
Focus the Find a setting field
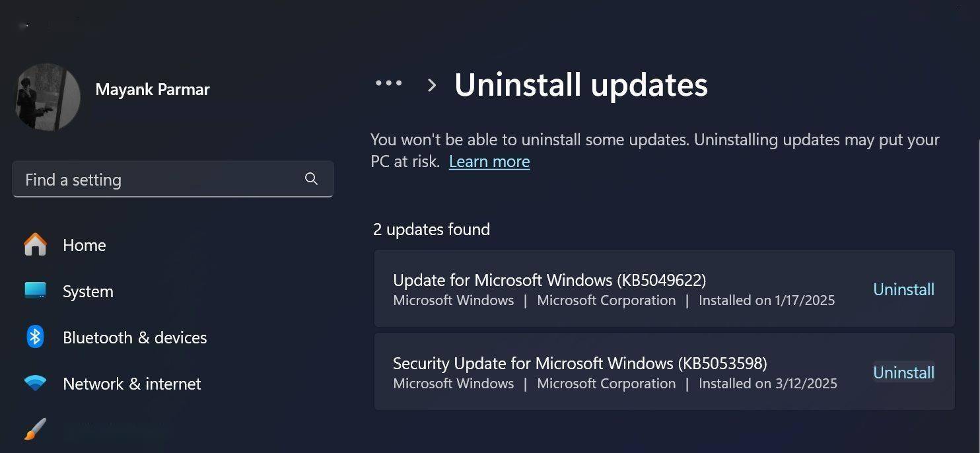[x=173, y=179]
